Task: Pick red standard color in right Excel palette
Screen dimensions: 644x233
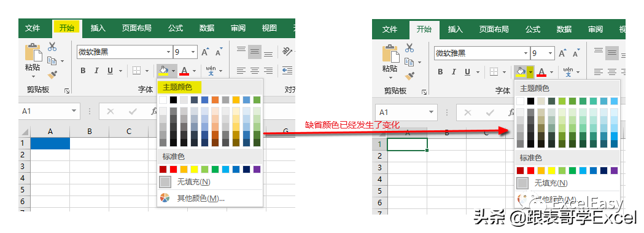Action: [530, 170]
